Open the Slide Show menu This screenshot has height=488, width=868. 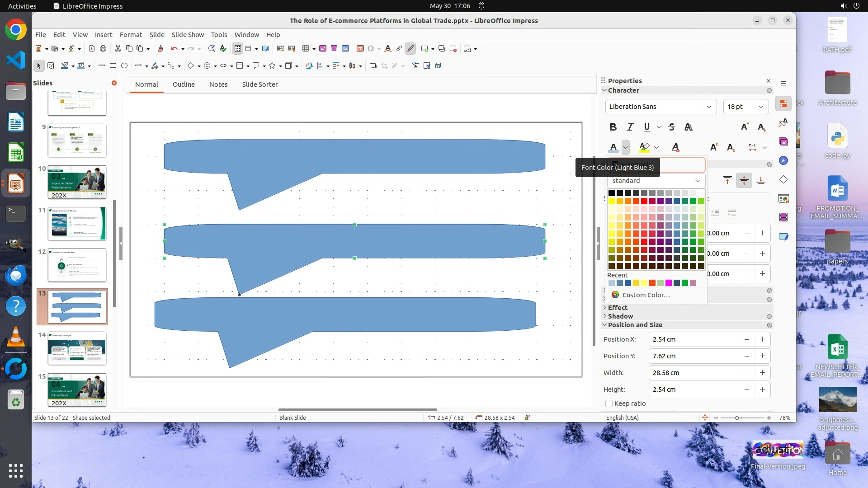point(188,35)
